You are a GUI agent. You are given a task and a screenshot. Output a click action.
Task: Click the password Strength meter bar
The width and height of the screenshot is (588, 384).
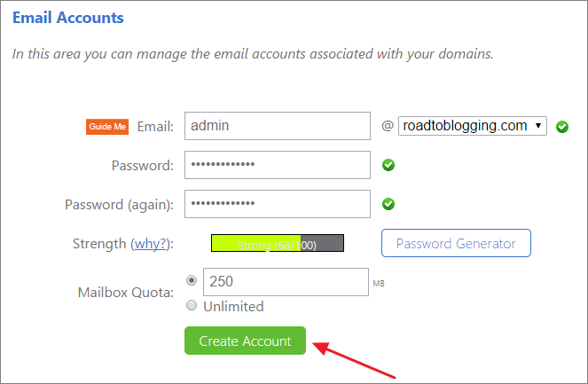pos(277,244)
